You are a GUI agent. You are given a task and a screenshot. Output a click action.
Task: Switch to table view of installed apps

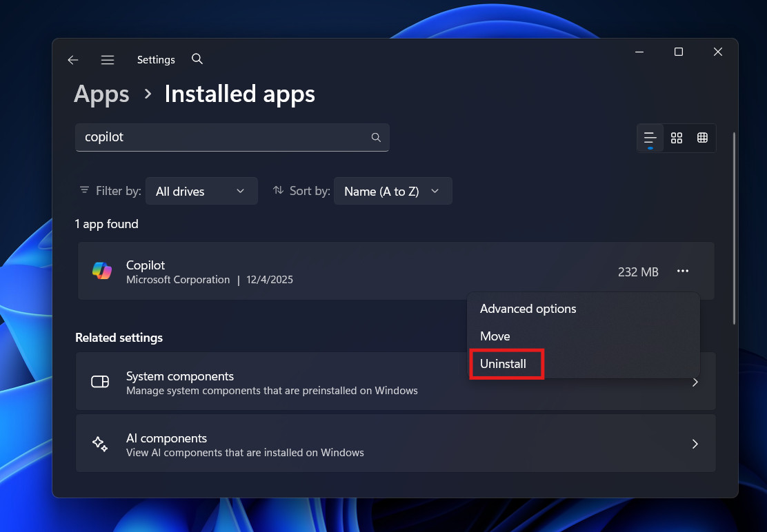[702, 138]
